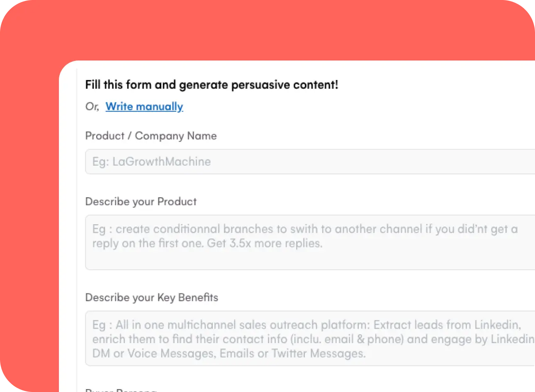Viewport: 535px width, 392px height.
Task: Click the 'Or,' text beside Write manually
Action: pyautogui.click(x=92, y=106)
